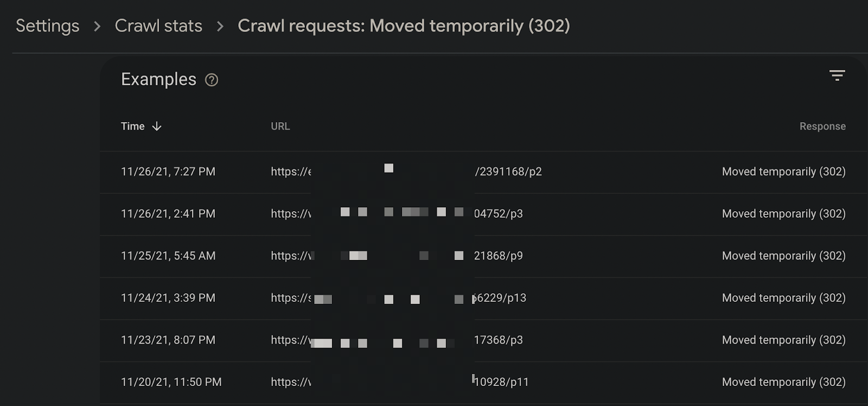Open the filter icon in Examples panel
The width and height of the screenshot is (868, 406).
click(x=837, y=75)
